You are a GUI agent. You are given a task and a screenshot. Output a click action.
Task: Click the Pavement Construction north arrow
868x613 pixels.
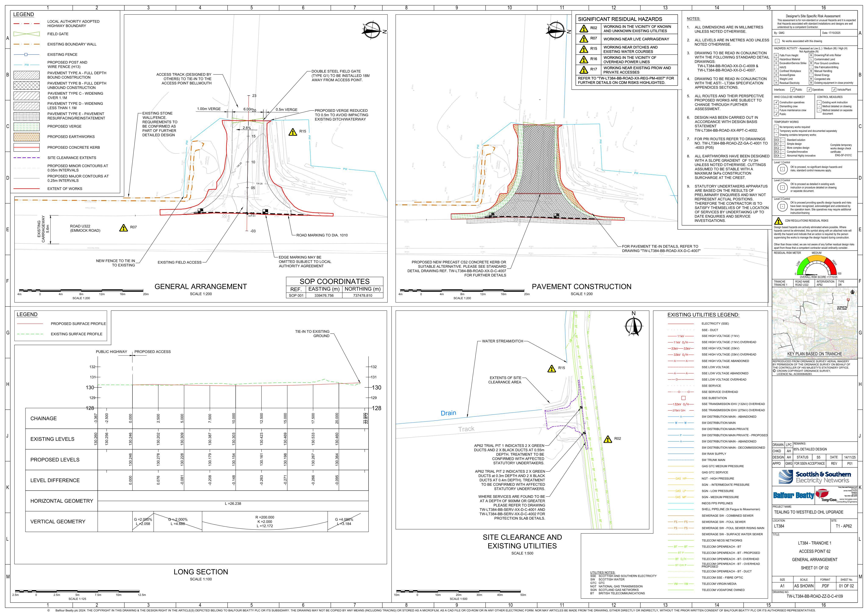point(557,31)
